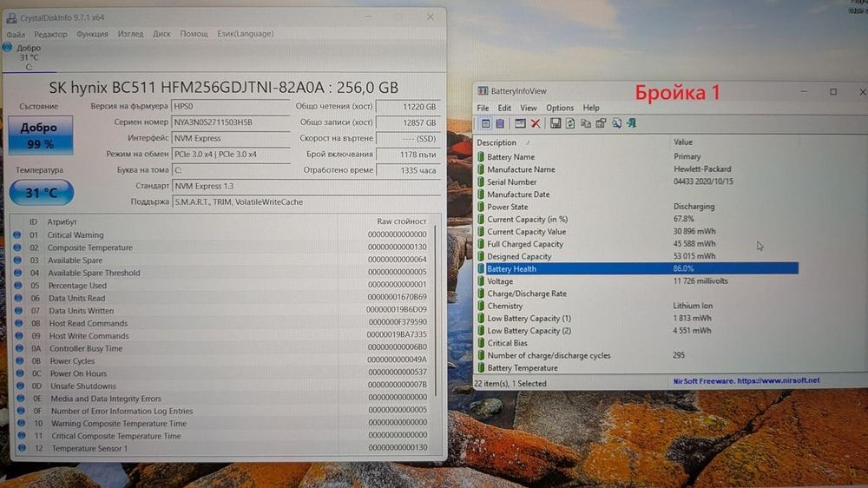Open the Изглед menu
Viewport: 868px width, 488px height.
131,35
